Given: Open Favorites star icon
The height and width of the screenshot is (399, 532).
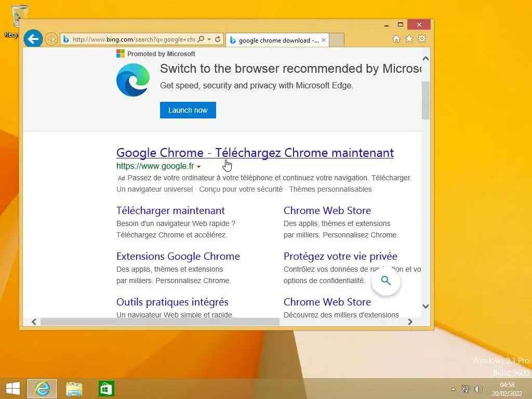Looking at the screenshot, I should pos(409,38).
